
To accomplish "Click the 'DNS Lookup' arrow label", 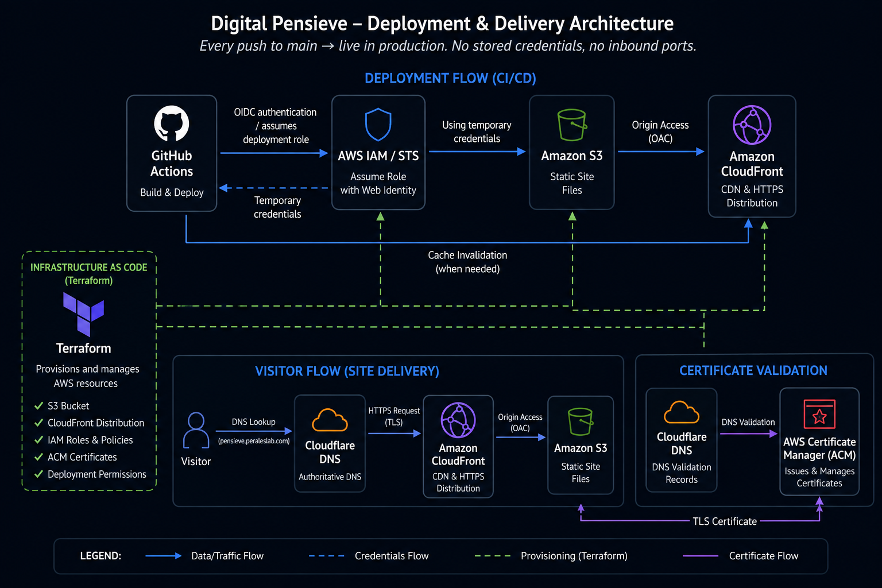I will click(x=254, y=422).
